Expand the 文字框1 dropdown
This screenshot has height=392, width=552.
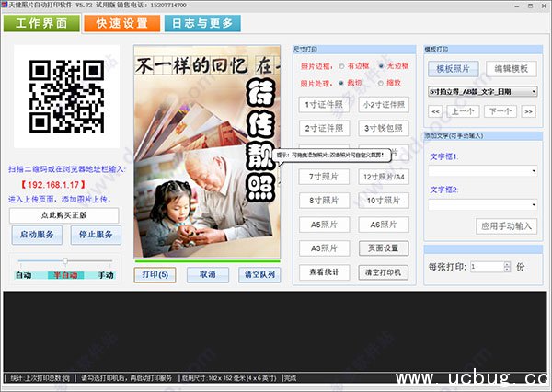(534, 170)
